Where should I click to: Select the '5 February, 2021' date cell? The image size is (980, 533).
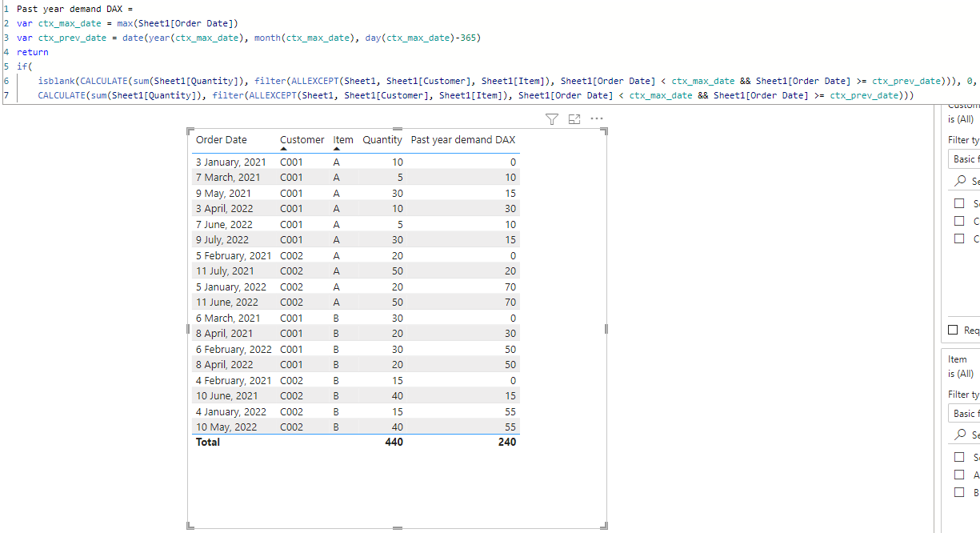coord(234,255)
